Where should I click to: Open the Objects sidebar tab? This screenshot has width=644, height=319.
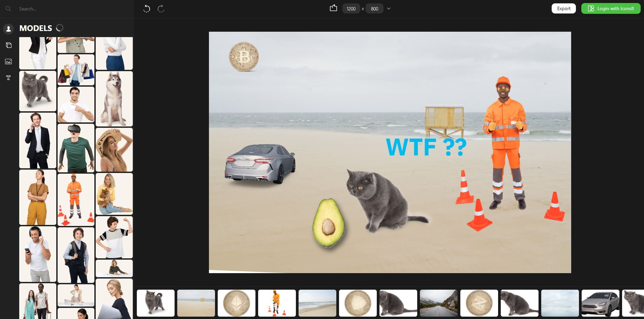pyautogui.click(x=8, y=45)
